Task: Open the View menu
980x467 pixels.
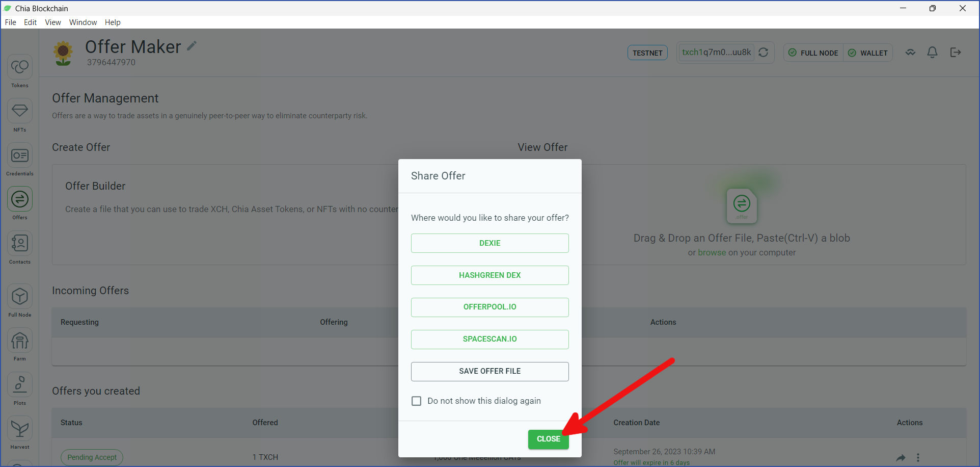Action: [x=53, y=22]
